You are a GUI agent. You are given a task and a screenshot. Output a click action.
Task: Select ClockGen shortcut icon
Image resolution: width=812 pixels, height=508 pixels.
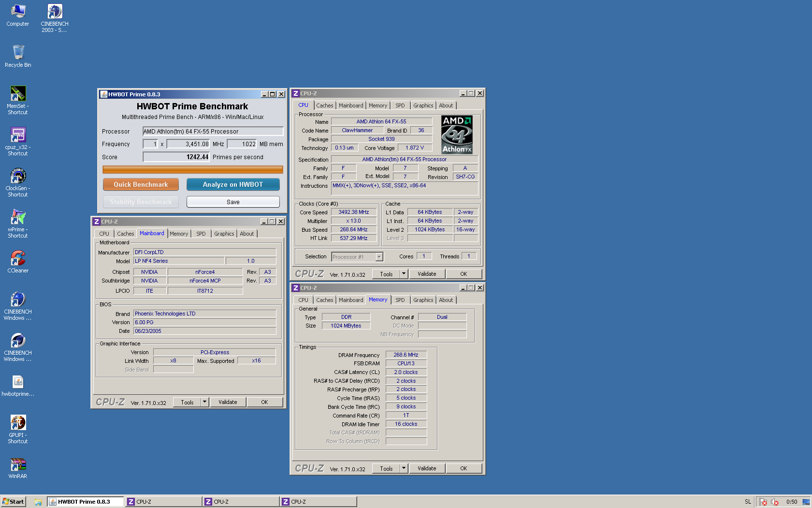point(18,183)
